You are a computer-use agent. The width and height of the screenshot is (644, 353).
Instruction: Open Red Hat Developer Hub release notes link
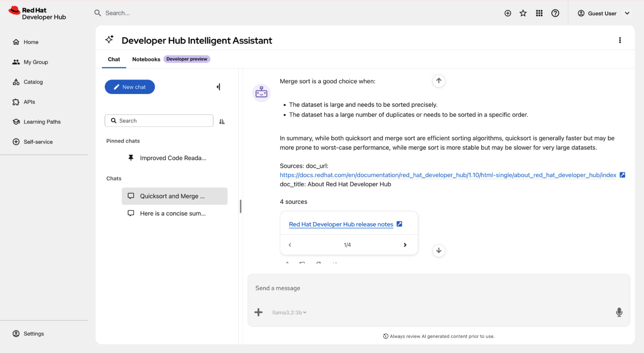[x=341, y=224]
